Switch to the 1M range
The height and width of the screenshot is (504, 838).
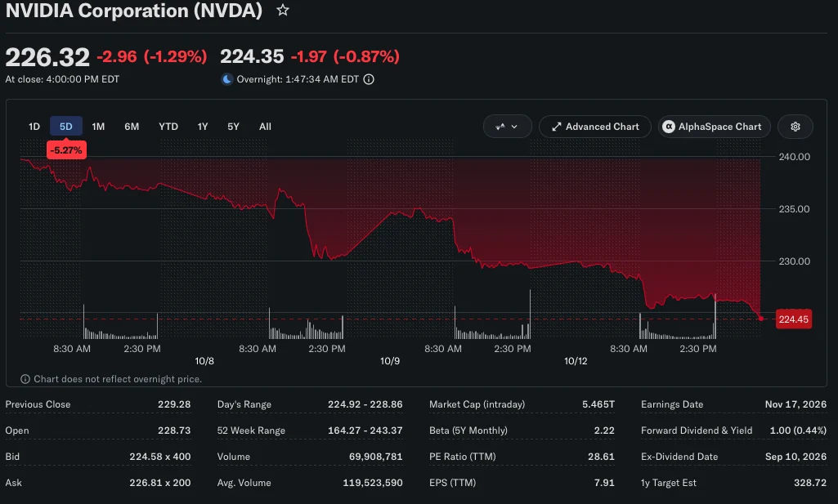click(98, 127)
